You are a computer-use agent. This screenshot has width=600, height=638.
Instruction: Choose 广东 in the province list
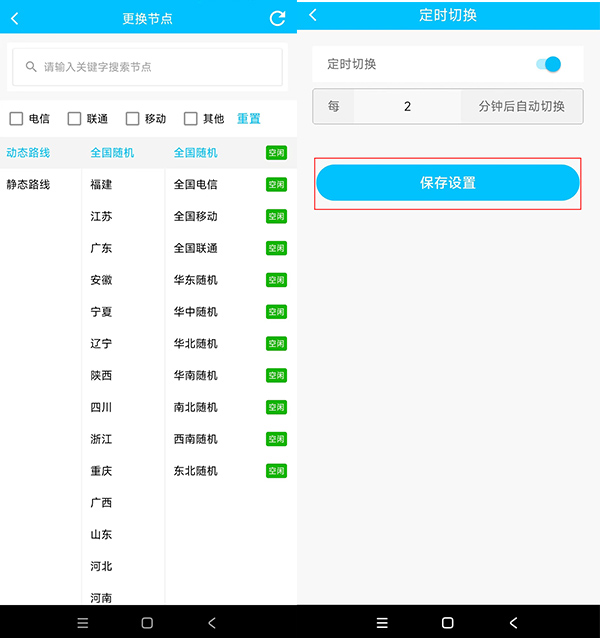pyautogui.click(x=101, y=248)
